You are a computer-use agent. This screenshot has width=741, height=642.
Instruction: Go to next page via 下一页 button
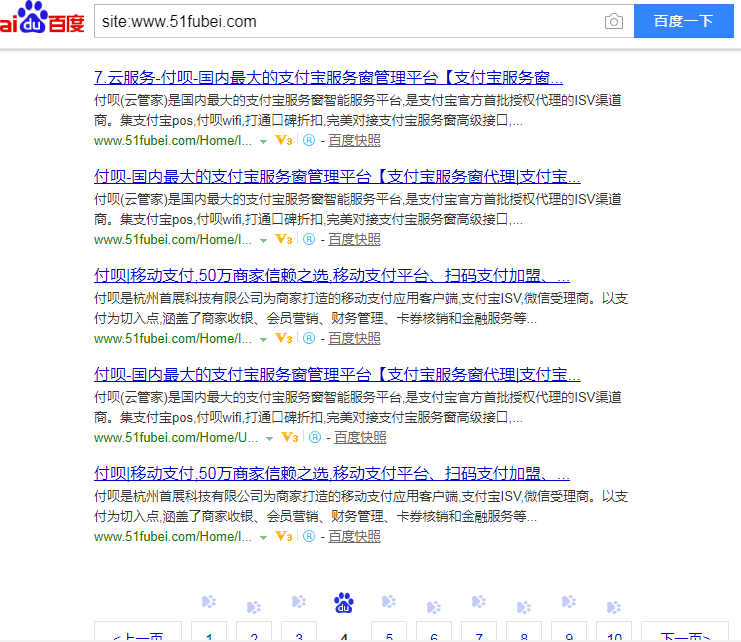685,632
